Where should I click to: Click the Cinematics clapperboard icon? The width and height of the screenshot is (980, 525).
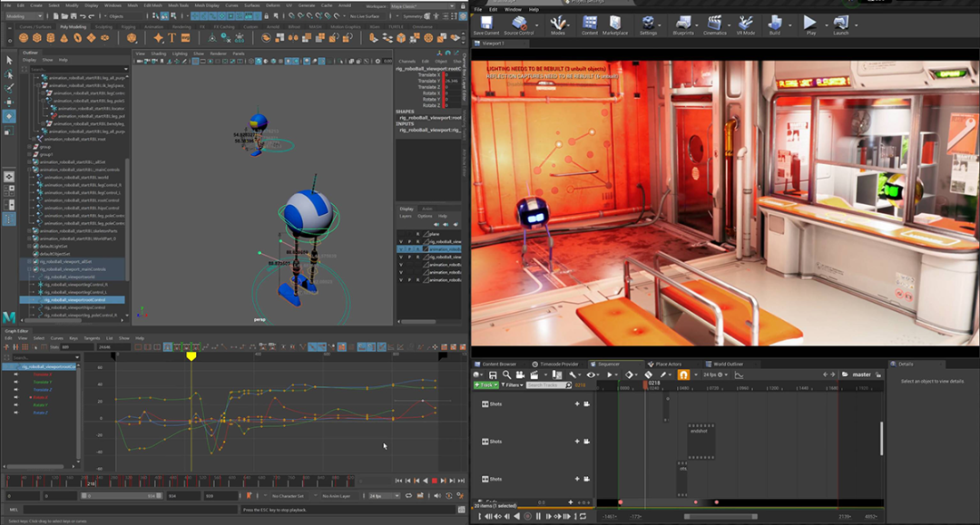coord(715,23)
